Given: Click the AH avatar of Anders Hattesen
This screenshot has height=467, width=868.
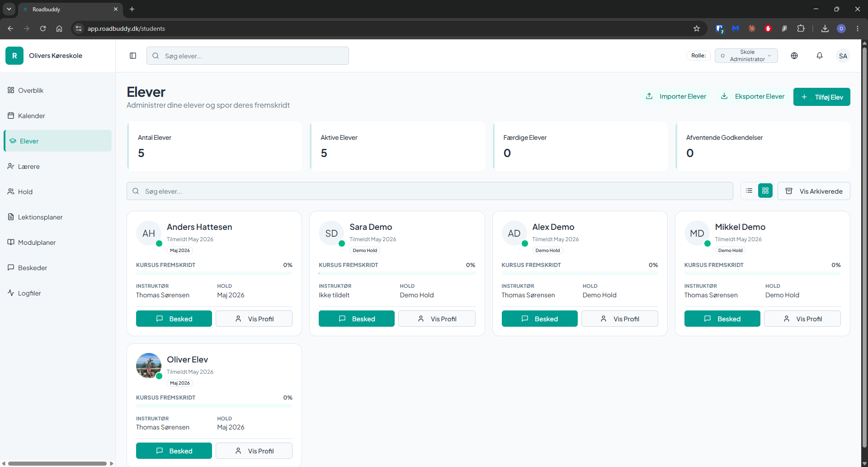Looking at the screenshot, I should 149,233.
